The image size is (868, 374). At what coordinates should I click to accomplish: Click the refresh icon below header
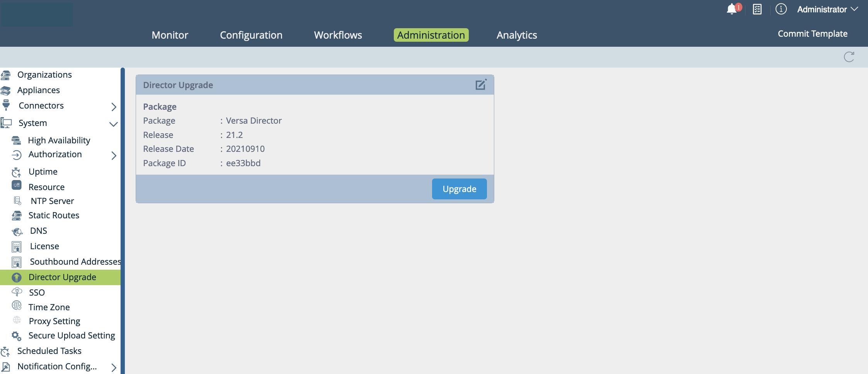(x=849, y=57)
